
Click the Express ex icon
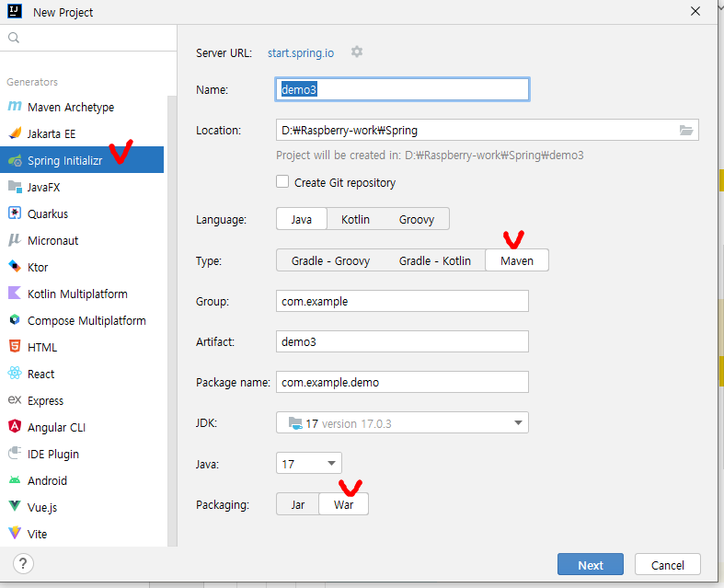click(15, 399)
